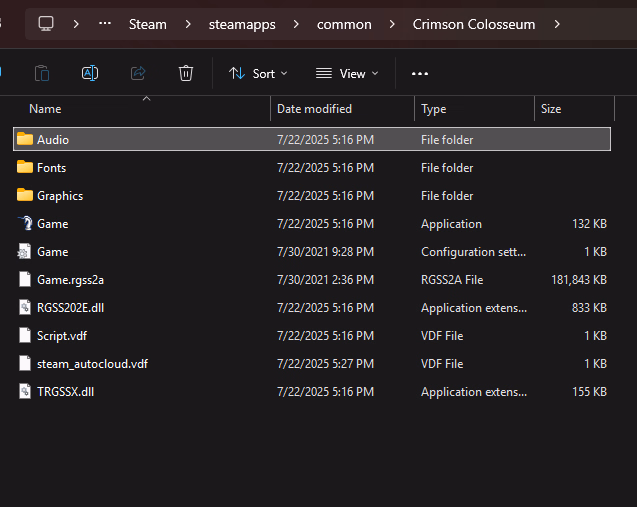Click the 181,843 KB size value
637x507 pixels.
(578, 280)
